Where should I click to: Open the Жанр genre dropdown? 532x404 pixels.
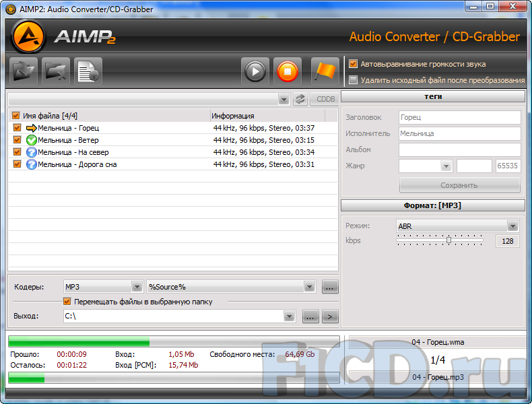coord(446,166)
